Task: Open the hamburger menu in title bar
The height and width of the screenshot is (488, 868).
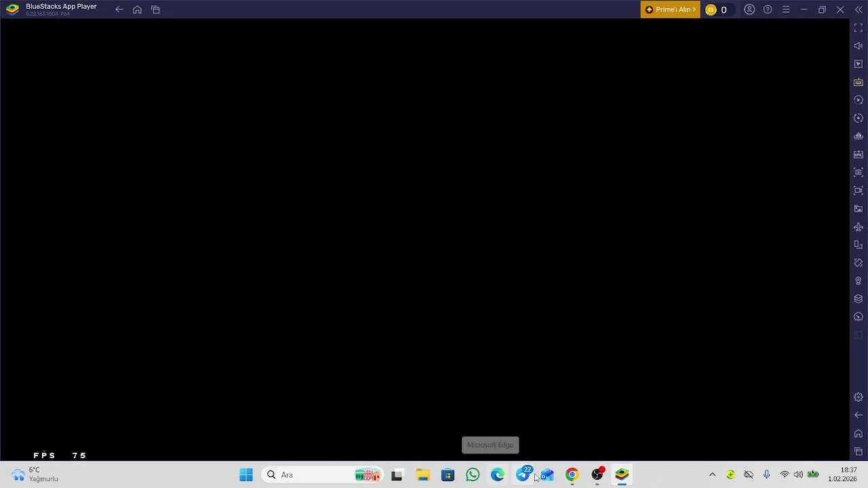Action: tap(786, 9)
